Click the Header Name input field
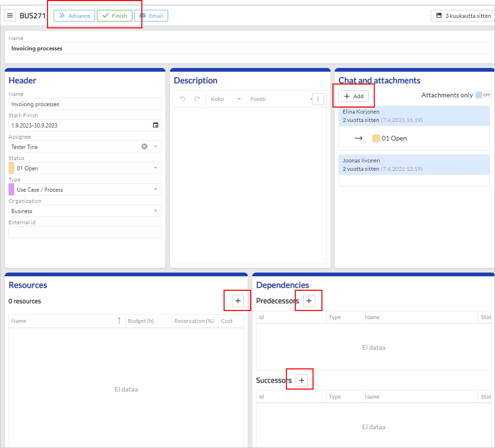Image resolution: width=495 pixels, height=448 pixels. pos(85,104)
